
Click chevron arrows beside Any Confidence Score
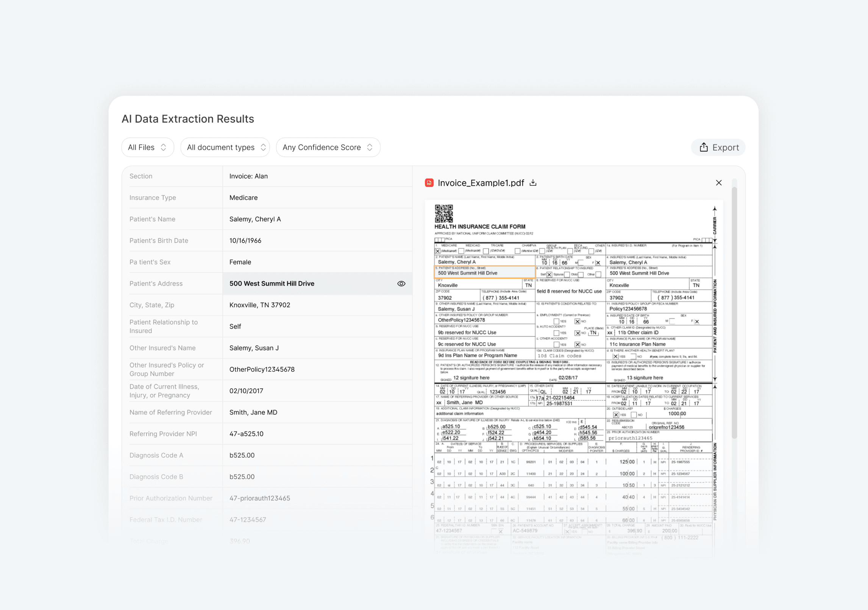coord(370,147)
